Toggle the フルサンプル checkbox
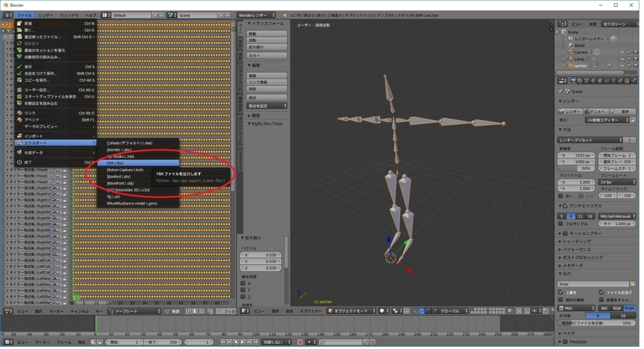This screenshot has width=644, height=349. (560, 224)
